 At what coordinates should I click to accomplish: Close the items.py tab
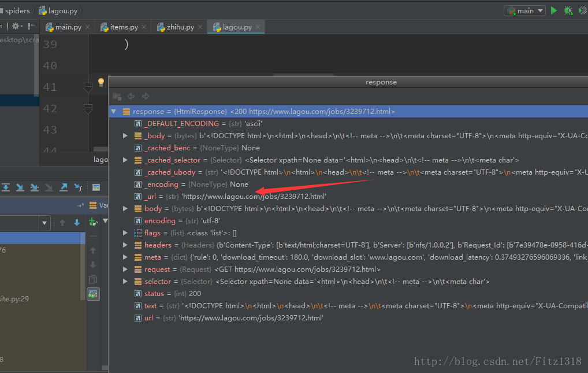point(144,27)
